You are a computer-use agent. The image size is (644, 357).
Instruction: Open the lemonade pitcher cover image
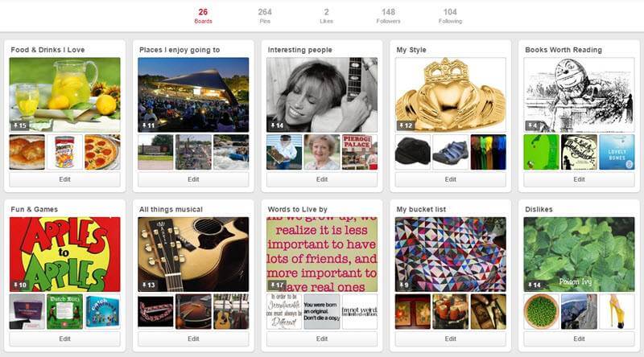(65, 94)
